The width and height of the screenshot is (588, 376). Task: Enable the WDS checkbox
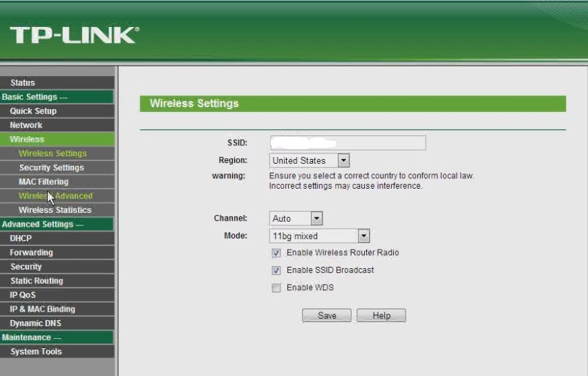pos(276,288)
